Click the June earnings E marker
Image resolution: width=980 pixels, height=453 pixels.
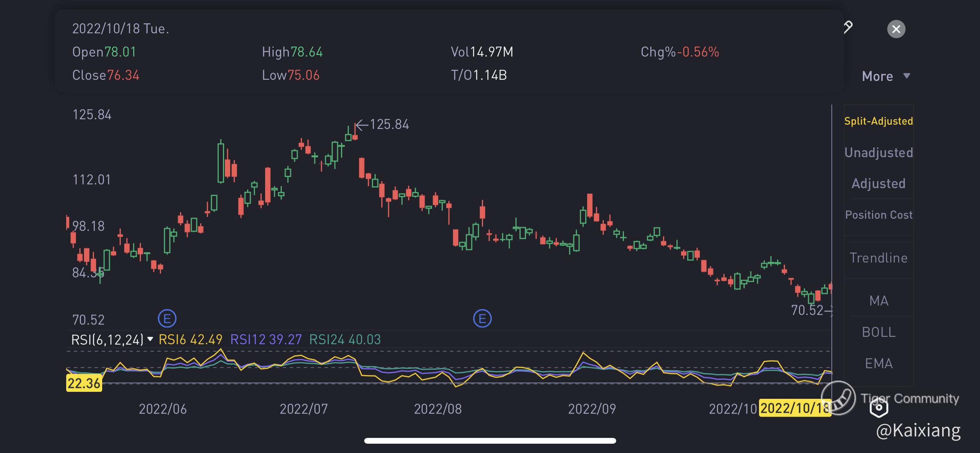click(167, 319)
